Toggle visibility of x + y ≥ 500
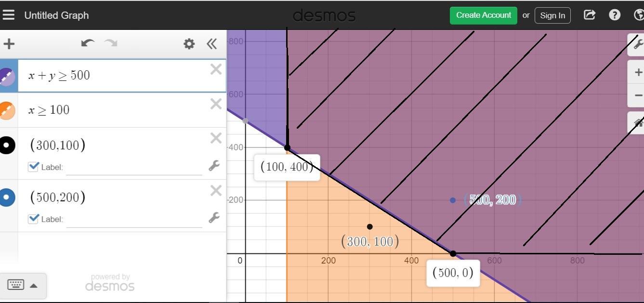Screen dimensions: 644x303 (7, 76)
